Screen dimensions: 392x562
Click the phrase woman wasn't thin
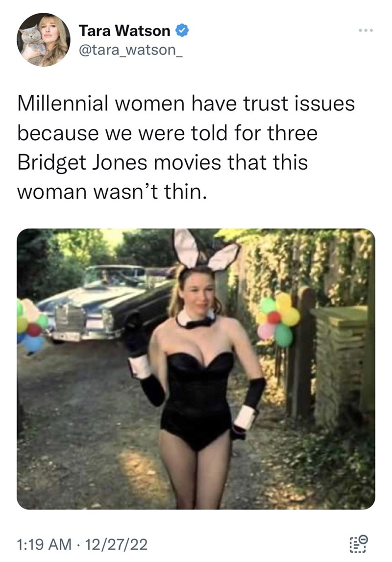pyautogui.click(x=112, y=192)
